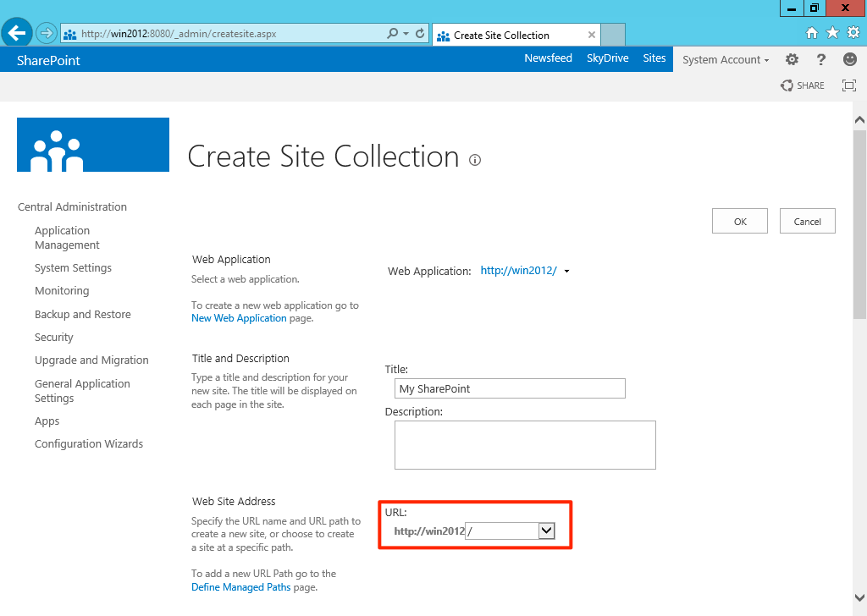The image size is (867, 616).
Task: Click into the Description text area
Action: (525, 445)
